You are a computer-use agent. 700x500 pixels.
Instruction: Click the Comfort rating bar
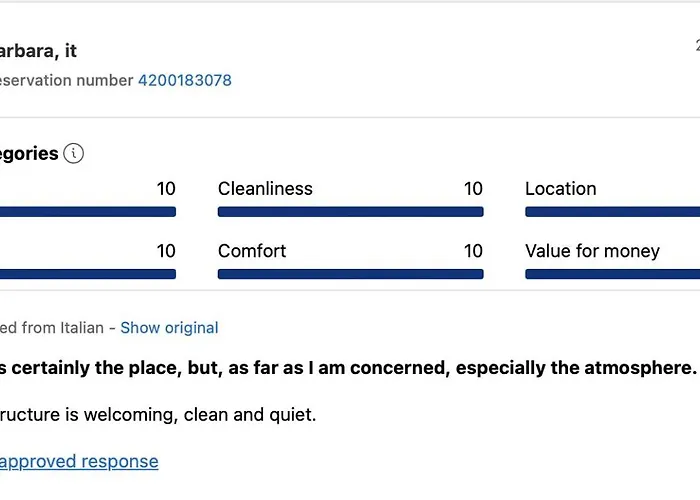350,274
